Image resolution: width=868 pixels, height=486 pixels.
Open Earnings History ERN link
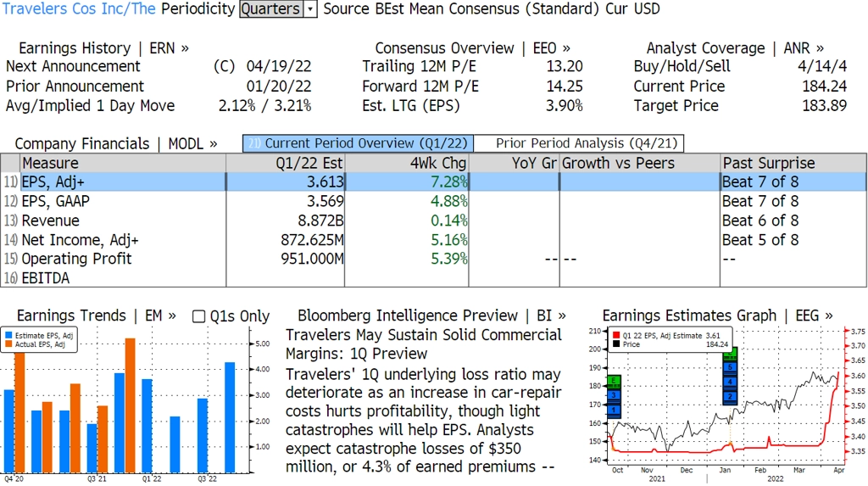coord(103,48)
